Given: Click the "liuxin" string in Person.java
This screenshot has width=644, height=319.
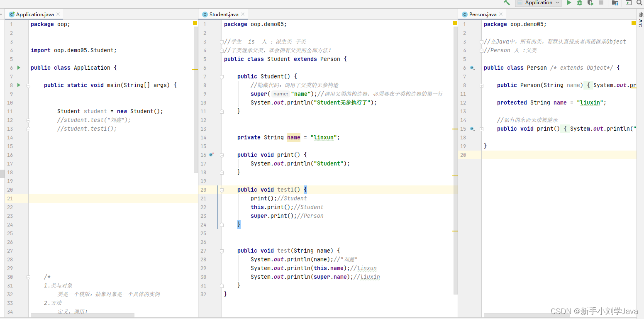Looking at the screenshot, I should tap(590, 102).
